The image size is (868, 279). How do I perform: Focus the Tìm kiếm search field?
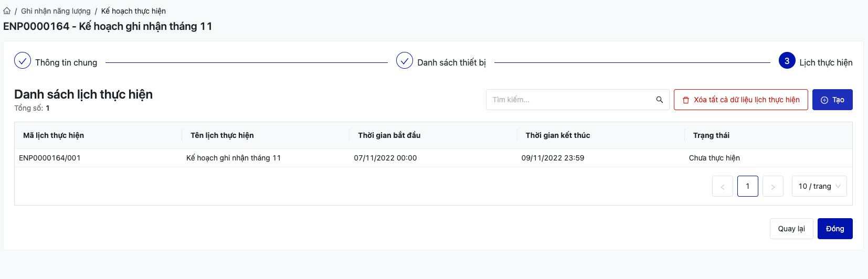pos(571,100)
